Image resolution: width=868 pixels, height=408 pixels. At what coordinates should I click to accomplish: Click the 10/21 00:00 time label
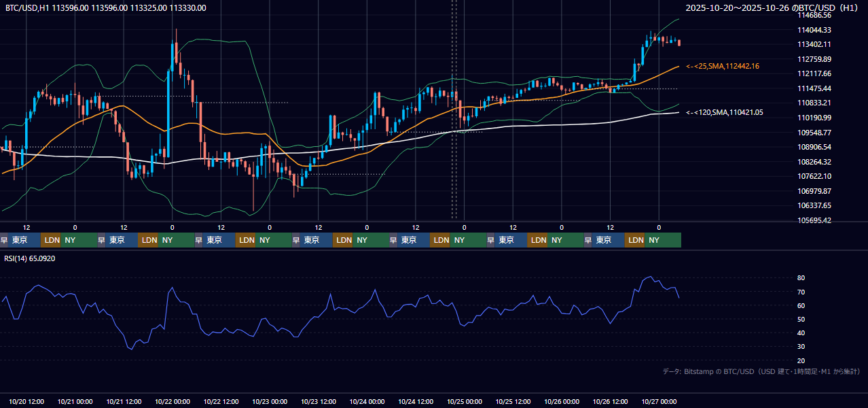(x=75, y=401)
